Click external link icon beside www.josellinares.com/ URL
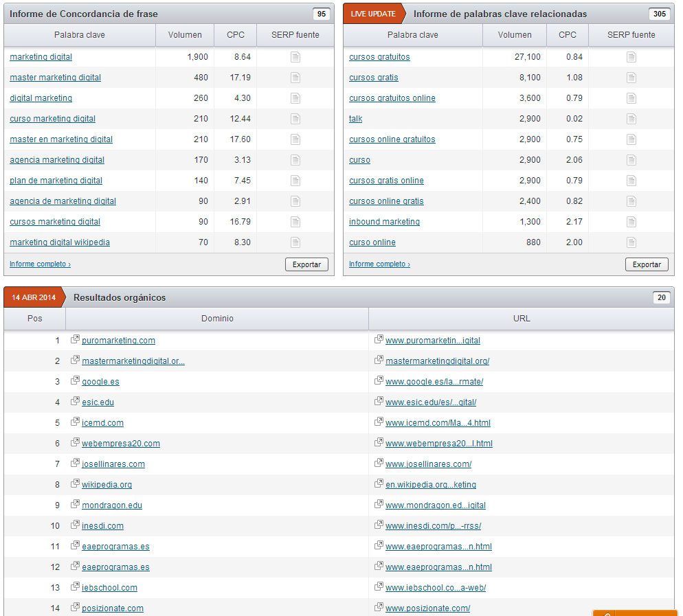The height and width of the screenshot is (616, 683). (x=379, y=463)
